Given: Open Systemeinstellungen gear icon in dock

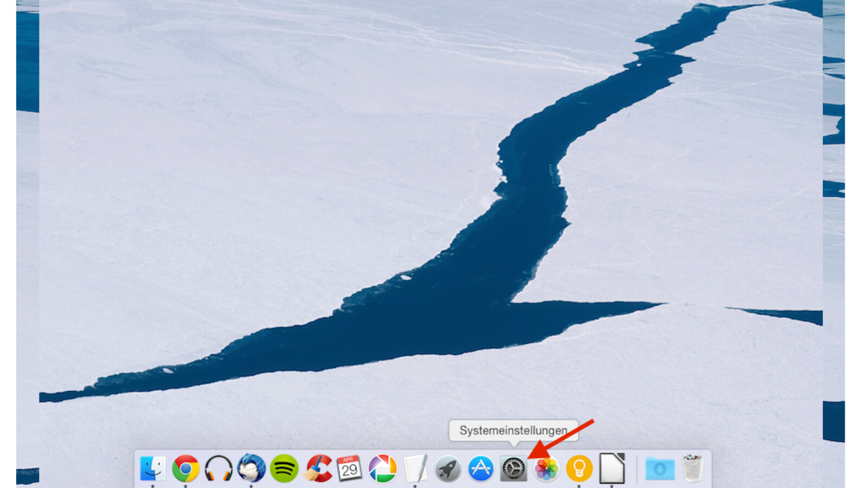Looking at the screenshot, I should pyautogui.click(x=513, y=468).
